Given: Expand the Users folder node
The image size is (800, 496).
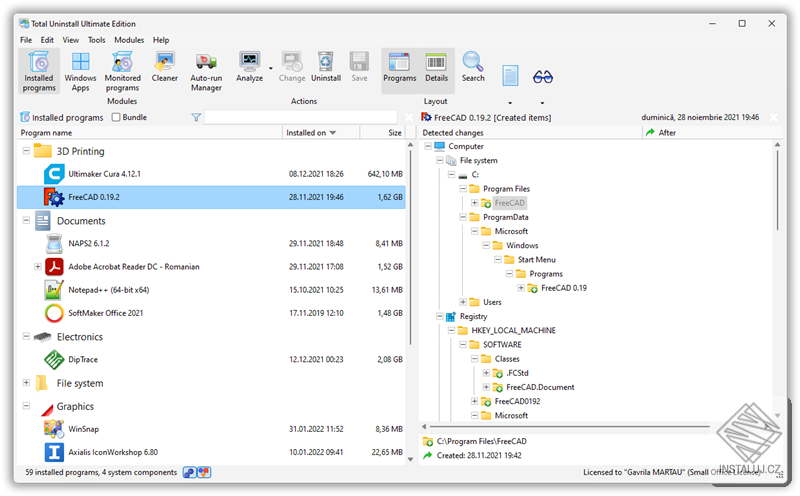Looking at the screenshot, I should click(x=463, y=302).
